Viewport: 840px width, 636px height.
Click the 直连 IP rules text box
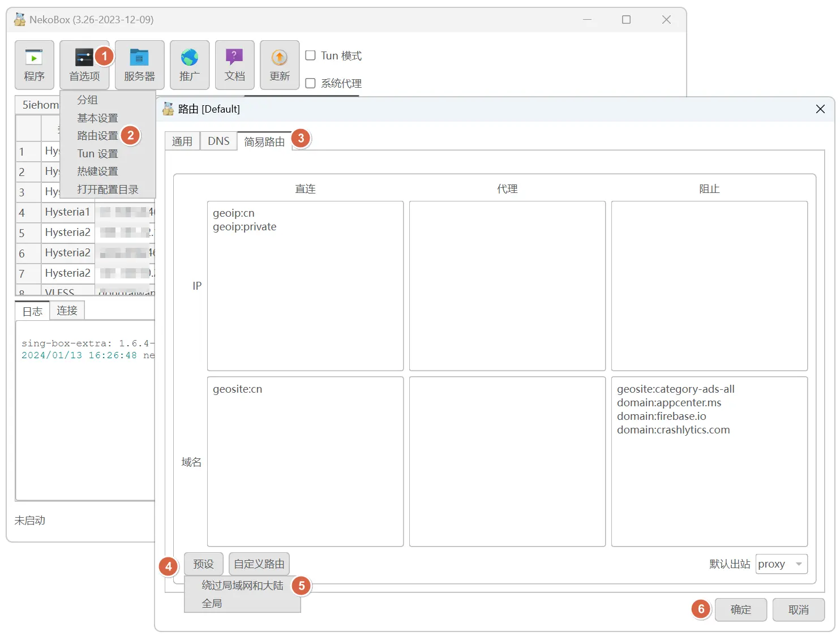tap(305, 286)
